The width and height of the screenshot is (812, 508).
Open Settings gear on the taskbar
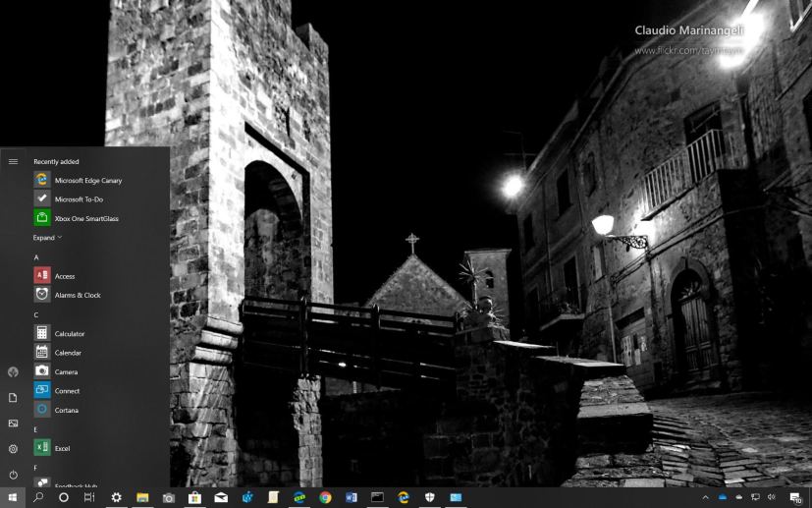point(116,497)
